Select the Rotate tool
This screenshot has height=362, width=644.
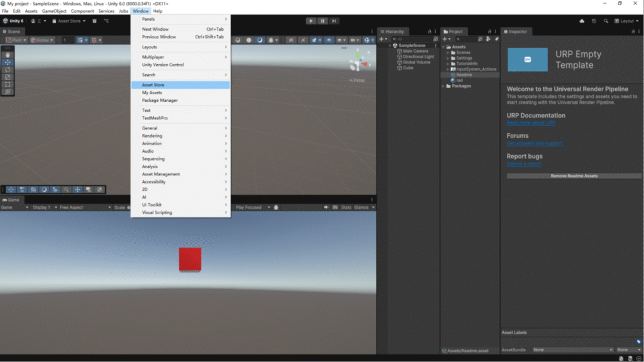pyautogui.click(x=8, y=69)
